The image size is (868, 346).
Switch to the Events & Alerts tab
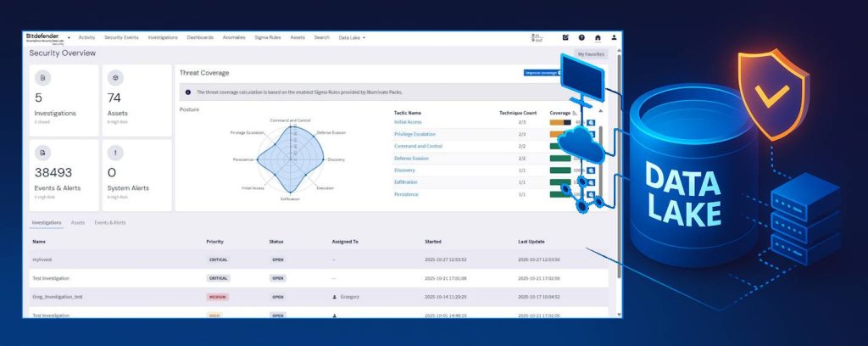click(109, 222)
